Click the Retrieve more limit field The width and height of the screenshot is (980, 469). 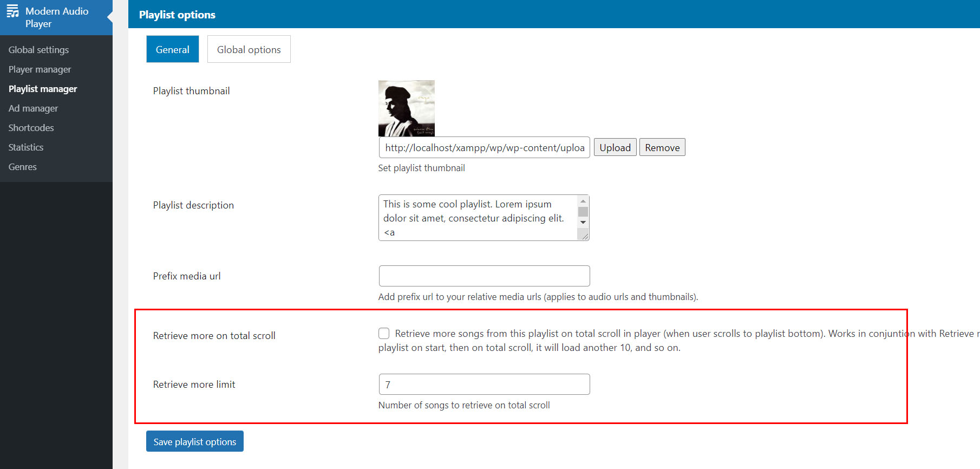(485, 384)
